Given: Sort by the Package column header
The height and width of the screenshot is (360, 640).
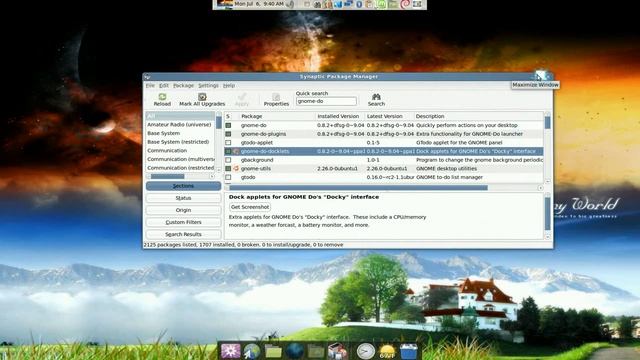Looking at the screenshot, I should [x=277, y=116].
